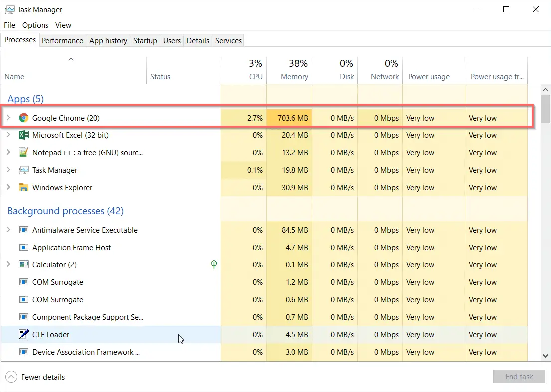Image resolution: width=551 pixels, height=392 pixels.
Task: Click the Notepad++ process icon
Action: (x=23, y=152)
